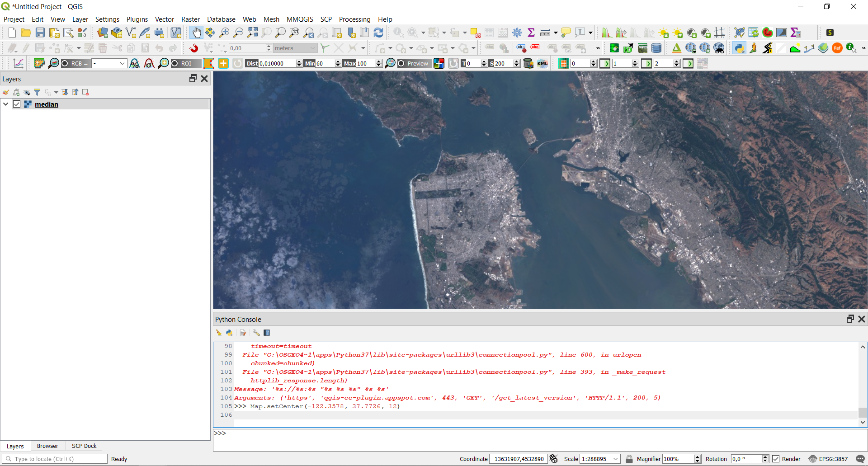The width and height of the screenshot is (868, 466).
Task: Click the Python Console input prompt
Action: pos(540,440)
